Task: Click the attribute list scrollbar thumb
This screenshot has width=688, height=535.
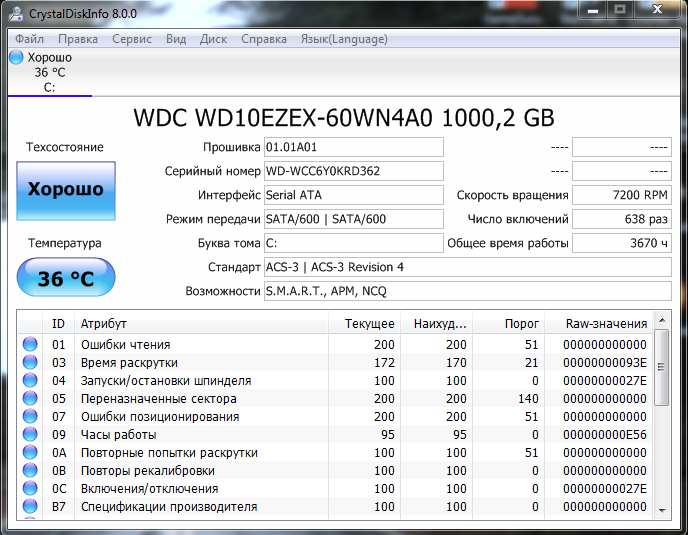Action: click(x=662, y=367)
